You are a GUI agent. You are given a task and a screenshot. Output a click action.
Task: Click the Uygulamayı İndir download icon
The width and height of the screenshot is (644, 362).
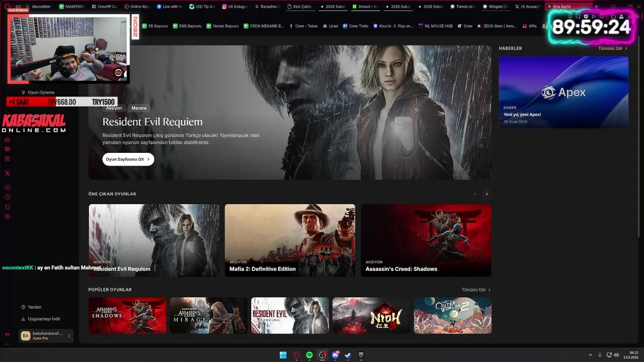pyautogui.click(x=23, y=319)
